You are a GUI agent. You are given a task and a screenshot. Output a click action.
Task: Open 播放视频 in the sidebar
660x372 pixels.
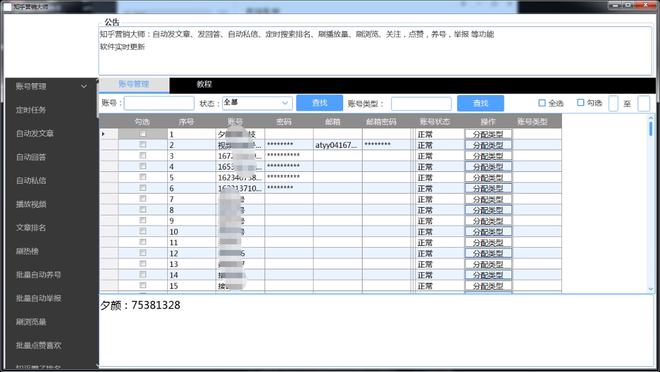point(31,204)
